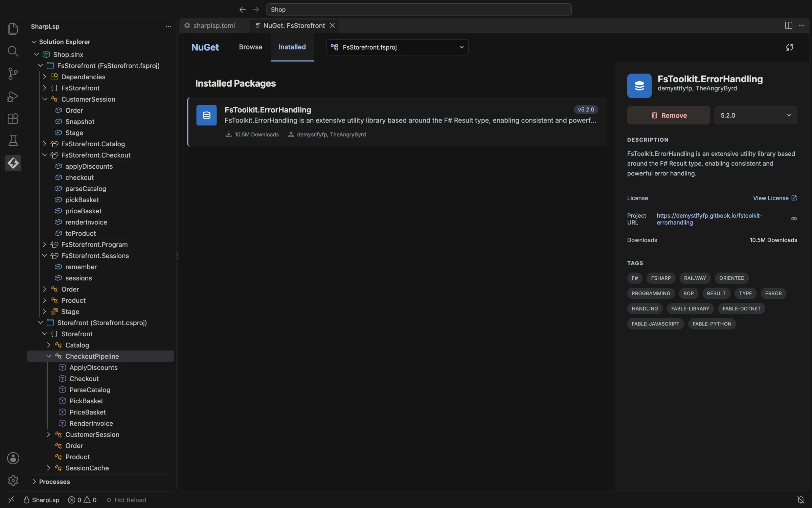Click the RAILWAY tag

click(695, 278)
